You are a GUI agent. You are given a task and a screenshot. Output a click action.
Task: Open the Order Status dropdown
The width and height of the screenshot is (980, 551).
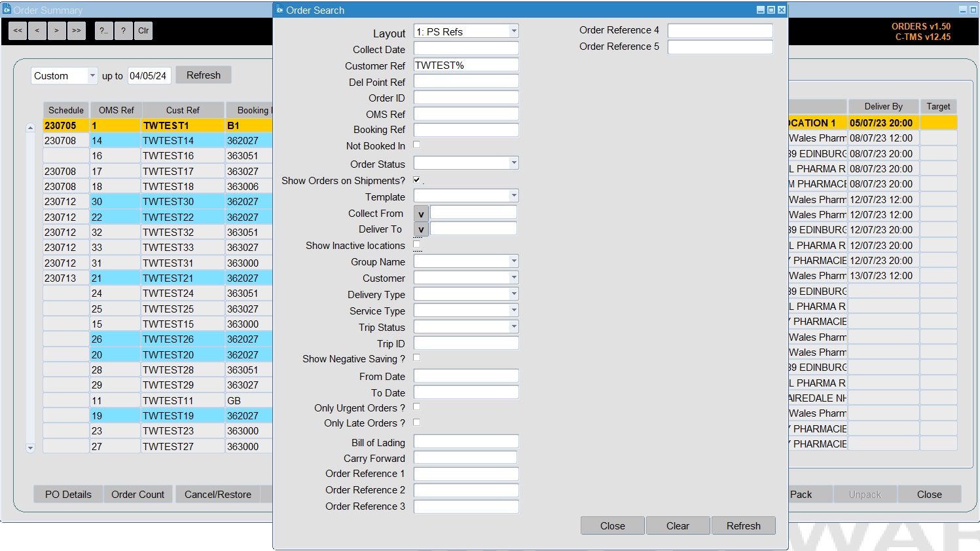tap(514, 162)
